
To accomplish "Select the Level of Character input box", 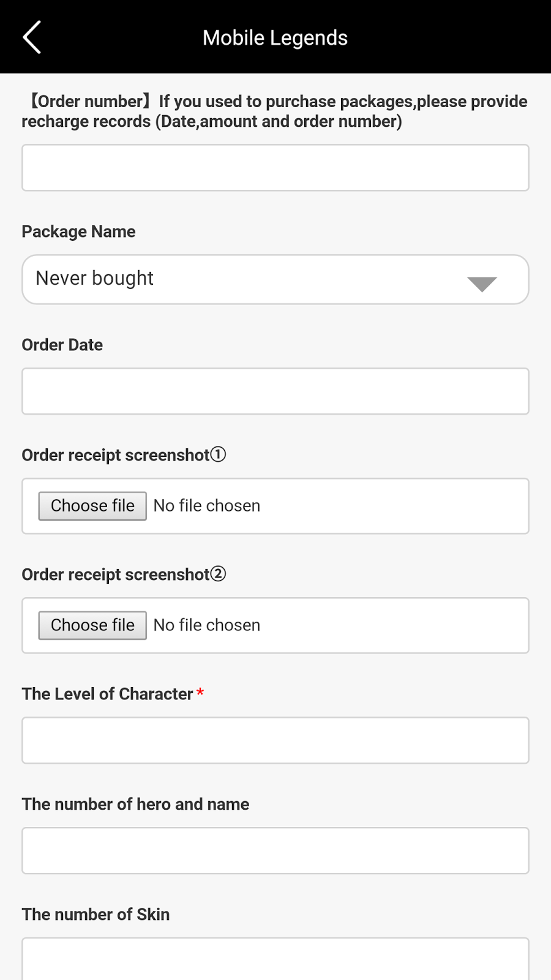I will pyautogui.click(x=275, y=741).
